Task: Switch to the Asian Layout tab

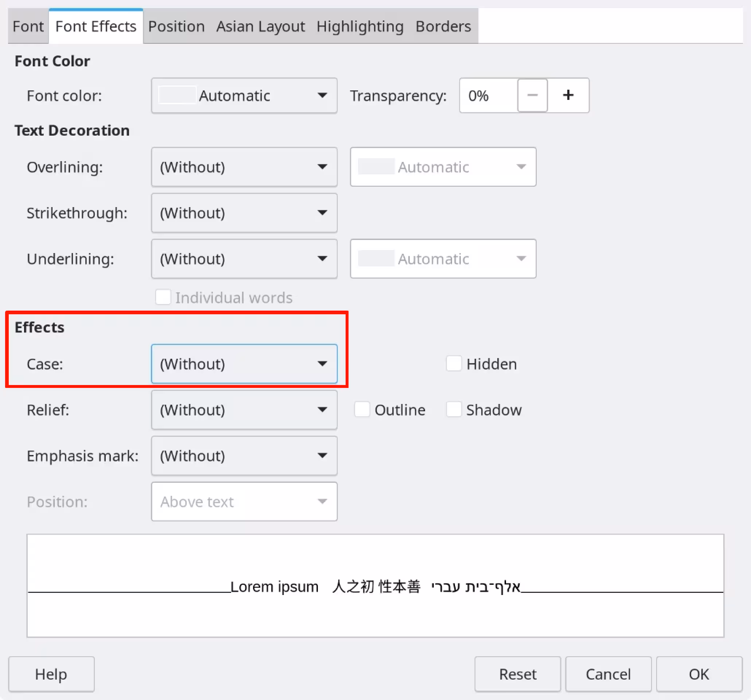Action: 261,26
